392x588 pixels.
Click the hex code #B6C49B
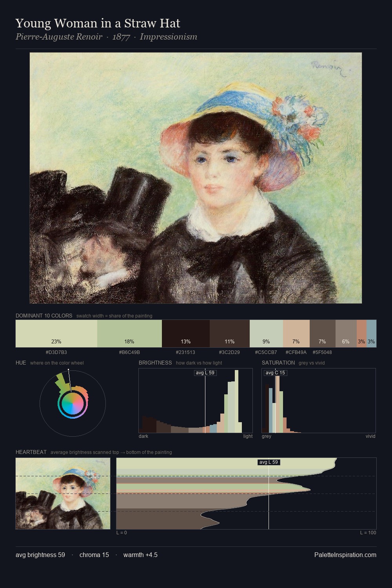(129, 352)
